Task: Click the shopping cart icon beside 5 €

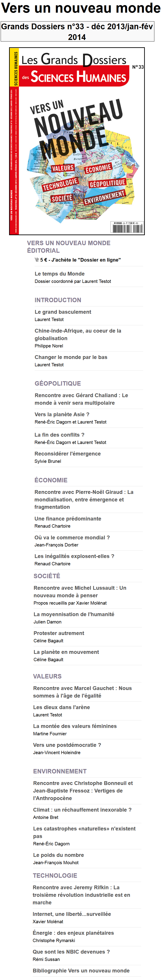Action: click(x=37, y=260)
